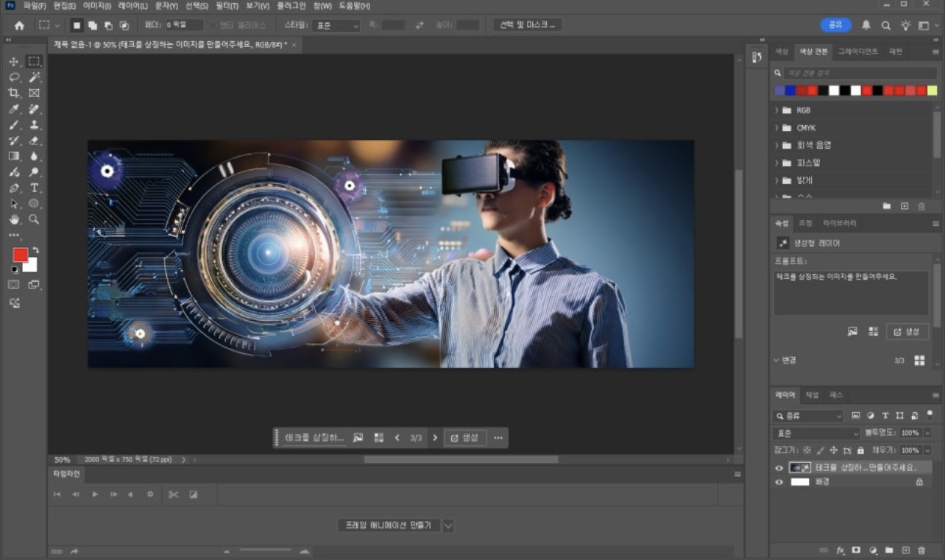Click 생성 button in Properties panel
This screenshot has width=945, height=560.
point(907,332)
